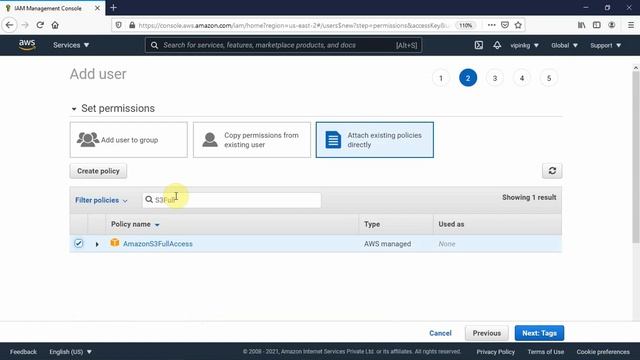Go to step 3 of wizard
This screenshot has width=640, height=360.
(x=495, y=78)
